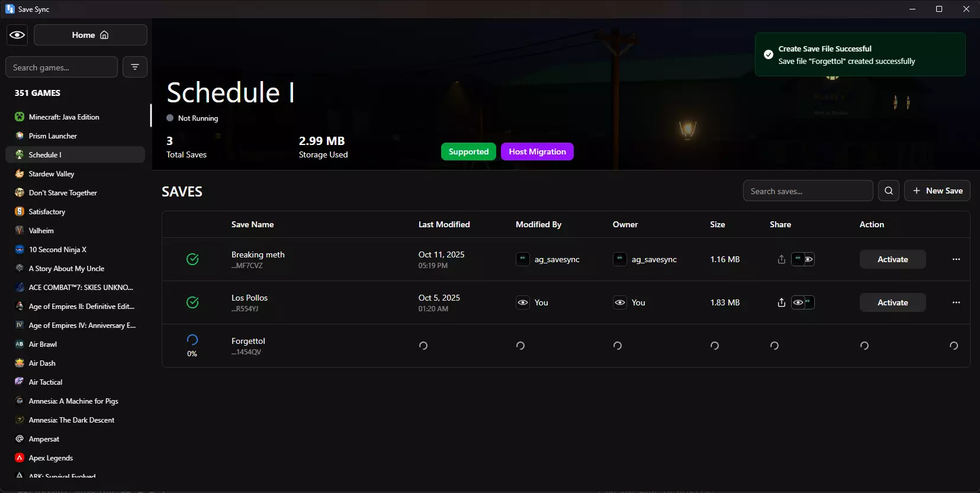Click sync status checkmark for Los Pollos
This screenshot has width=980, height=493.
pyautogui.click(x=192, y=302)
